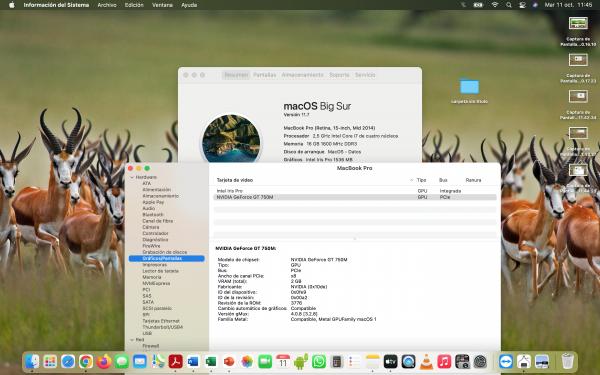
Task: Select Gráficos/Pantallas in the sidebar
Action: click(x=167, y=259)
